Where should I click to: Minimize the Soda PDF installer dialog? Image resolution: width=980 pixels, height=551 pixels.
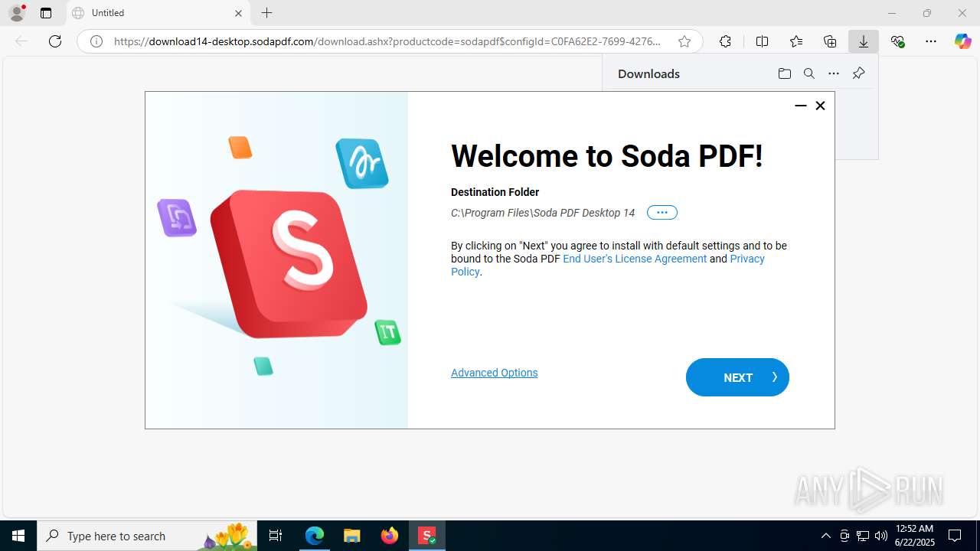pos(801,106)
